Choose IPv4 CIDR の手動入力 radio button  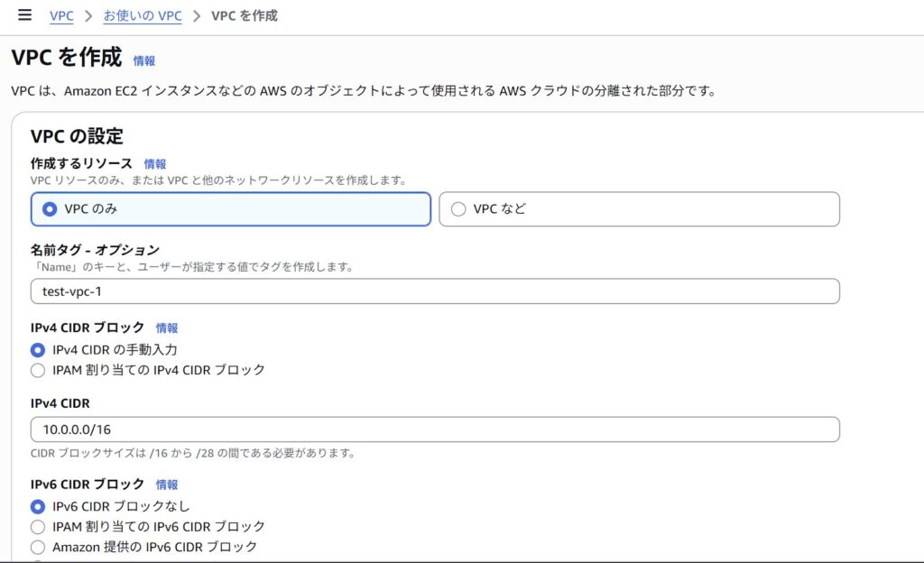click(38, 350)
